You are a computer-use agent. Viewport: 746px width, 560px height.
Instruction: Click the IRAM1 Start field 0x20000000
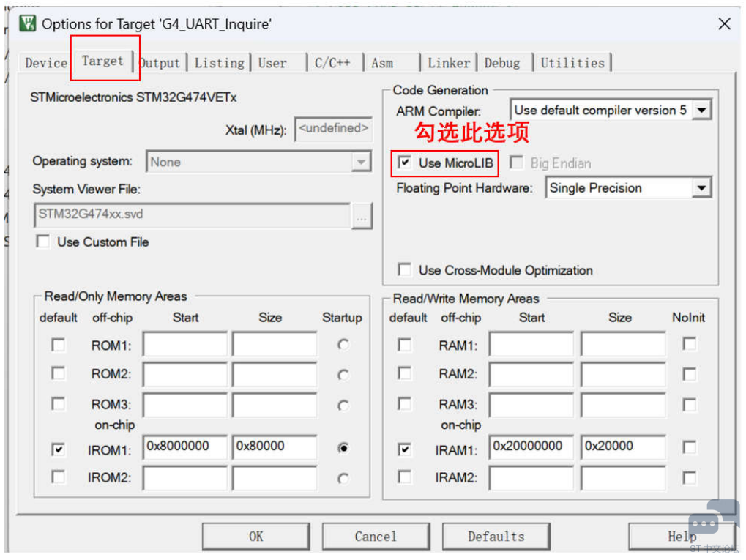[531, 447]
